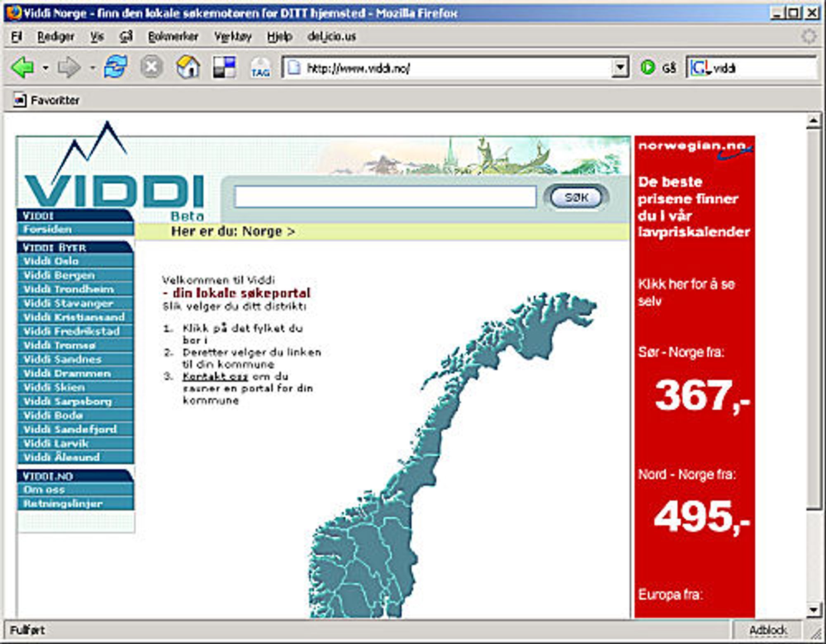Open the del.icio.us menu

click(332, 37)
